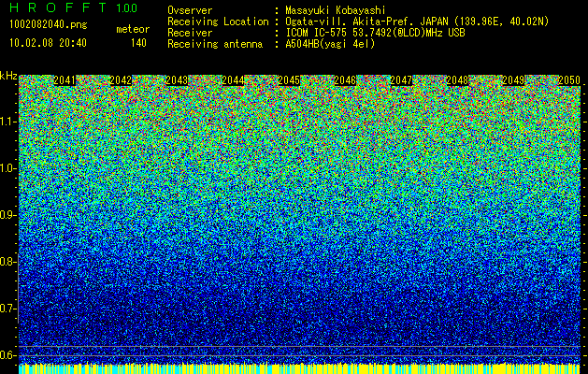The width and height of the screenshot is (588, 374).
Task: Click the Ogata-vill. Akita-Pref. JAPAN location text
Action: pyautogui.click(x=417, y=22)
